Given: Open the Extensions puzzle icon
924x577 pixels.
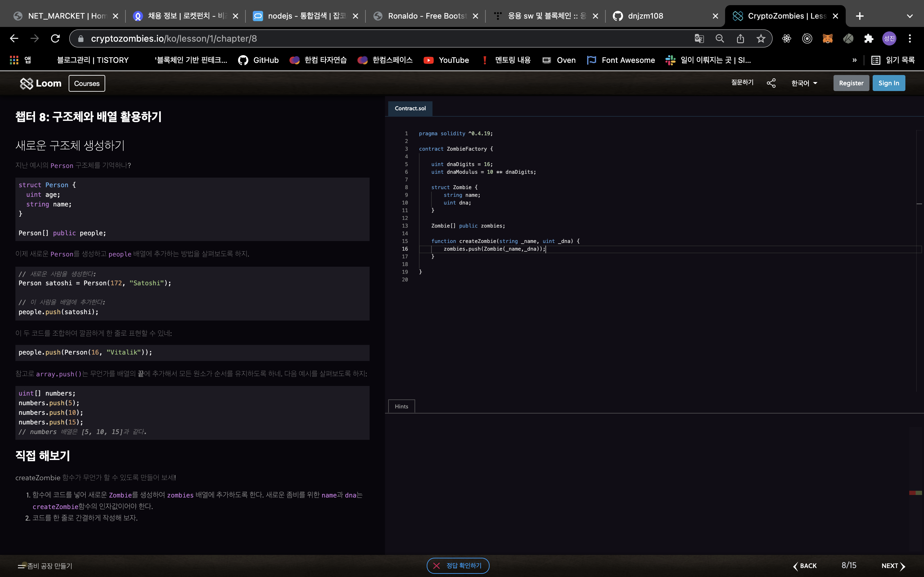Looking at the screenshot, I should [x=868, y=38].
